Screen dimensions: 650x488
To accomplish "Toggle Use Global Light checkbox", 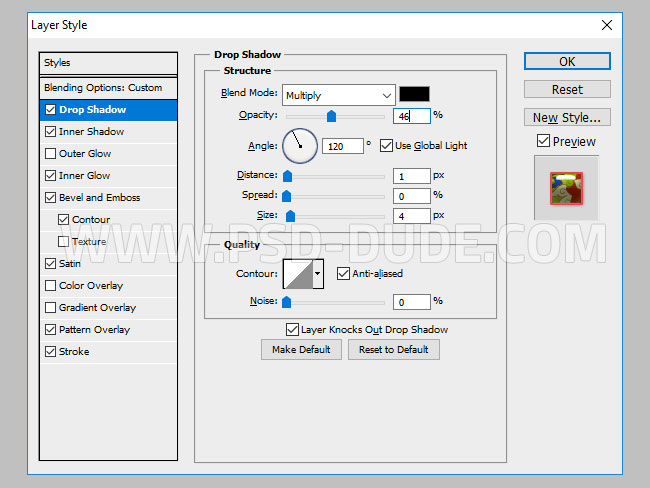I will (x=387, y=146).
